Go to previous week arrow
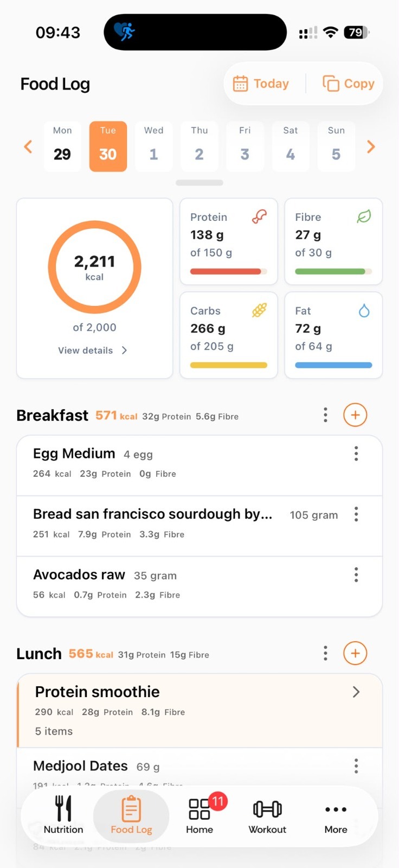The width and height of the screenshot is (399, 868). click(x=28, y=146)
